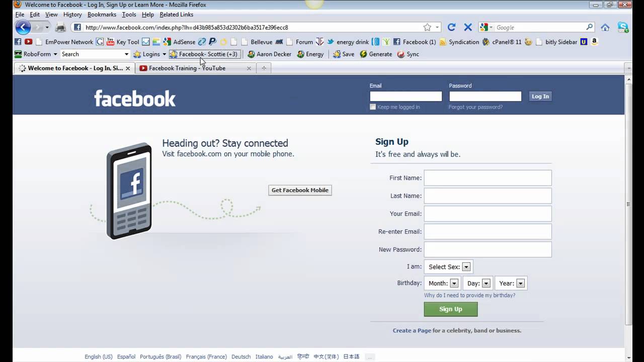Open the birthday Year dropdown
The width and height of the screenshot is (644, 362).
(511, 283)
